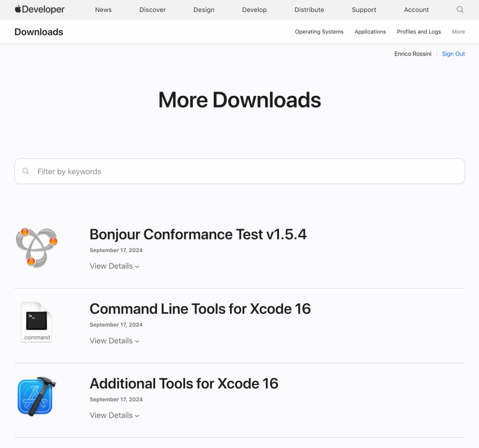Click the .command file icon
Viewport: 479px width, 448px height.
[37, 322]
